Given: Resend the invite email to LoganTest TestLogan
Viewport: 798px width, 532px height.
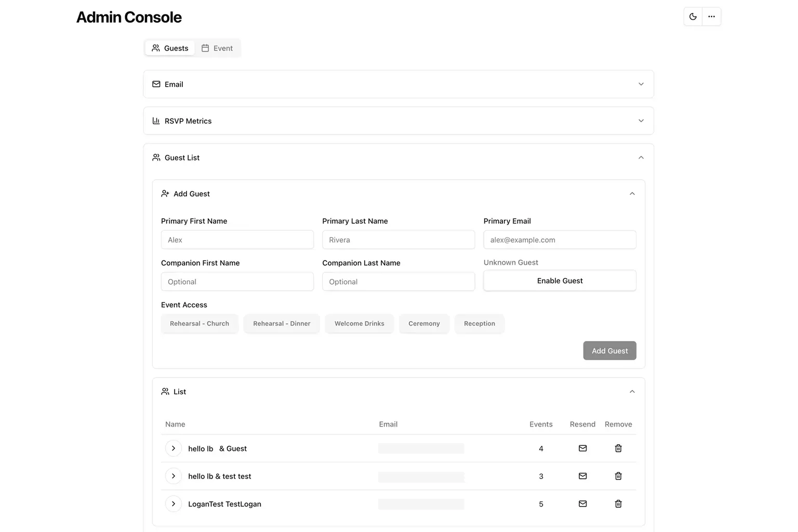Looking at the screenshot, I should coord(582,503).
